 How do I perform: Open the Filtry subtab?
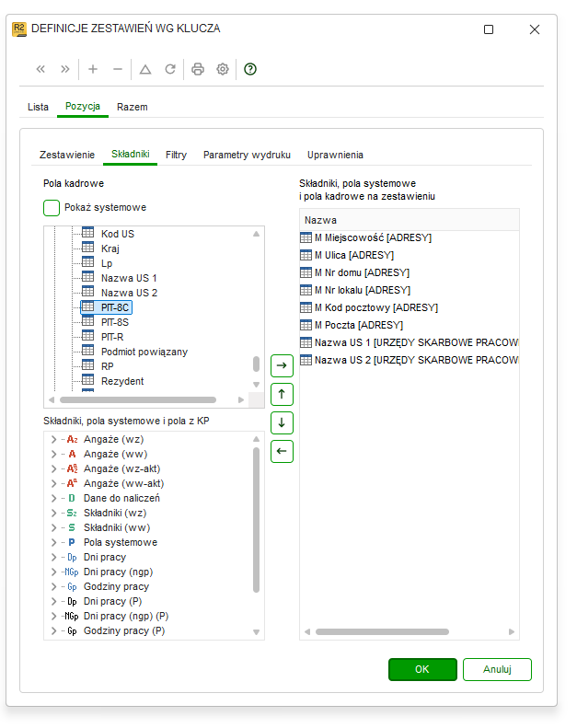coord(176,155)
